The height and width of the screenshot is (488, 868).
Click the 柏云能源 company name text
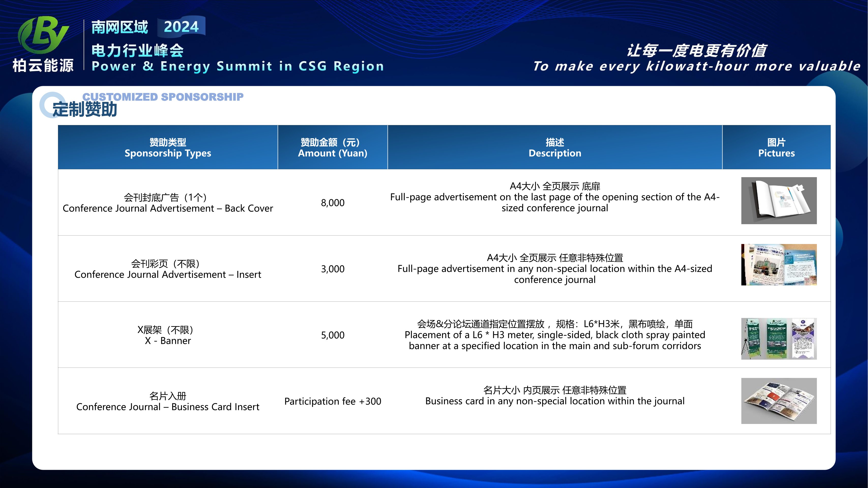pyautogui.click(x=43, y=65)
